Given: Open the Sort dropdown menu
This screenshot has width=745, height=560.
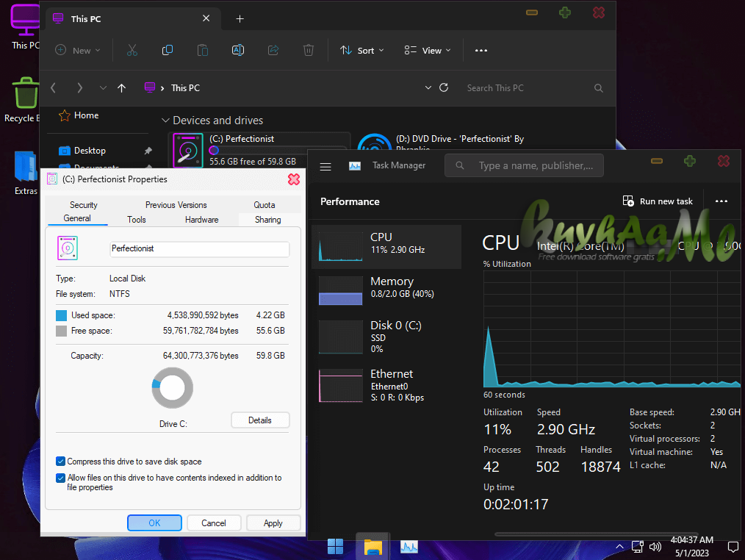Looking at the screenshot, I should coord(362,51).
